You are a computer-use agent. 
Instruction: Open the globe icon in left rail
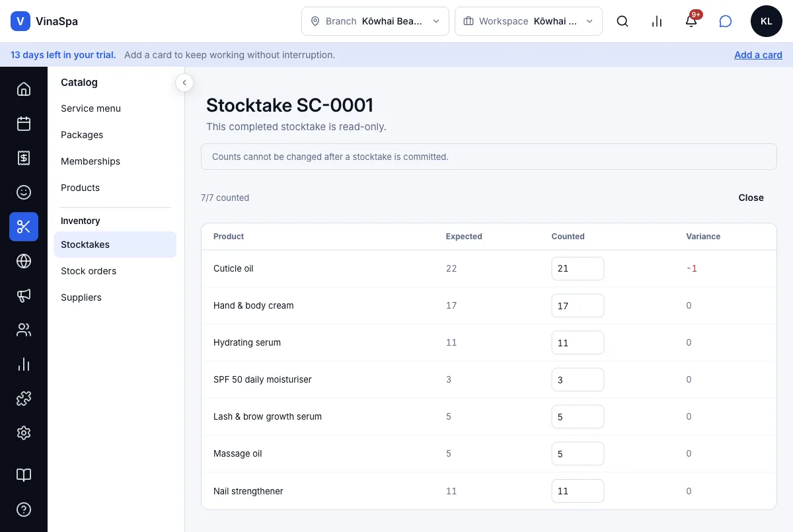(24, 261)
